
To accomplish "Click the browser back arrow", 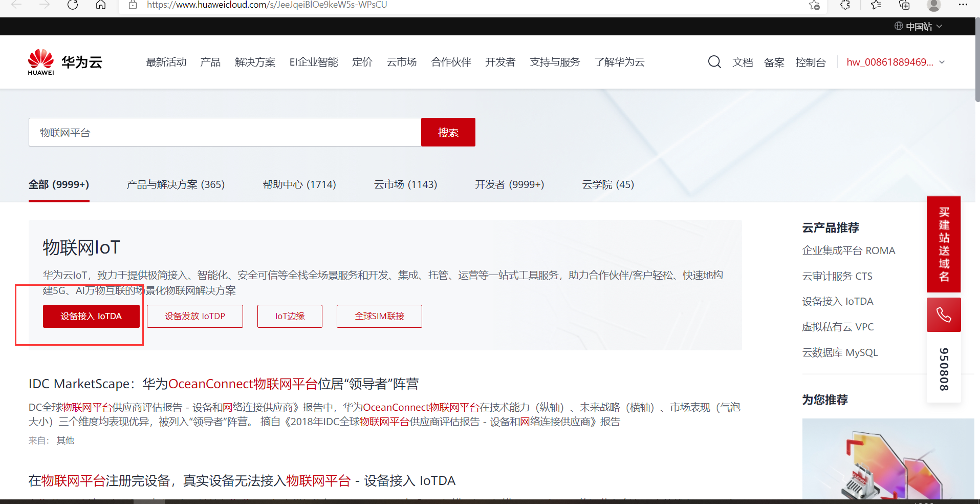I will (16, 5).
